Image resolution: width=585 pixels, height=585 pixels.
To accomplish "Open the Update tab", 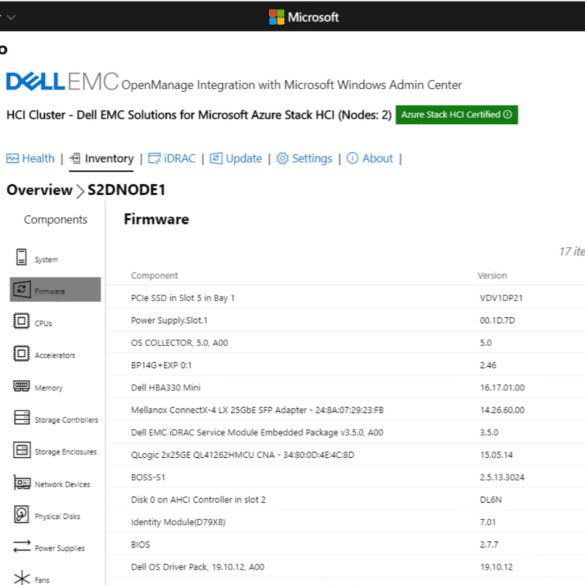I will pos(236,159).
